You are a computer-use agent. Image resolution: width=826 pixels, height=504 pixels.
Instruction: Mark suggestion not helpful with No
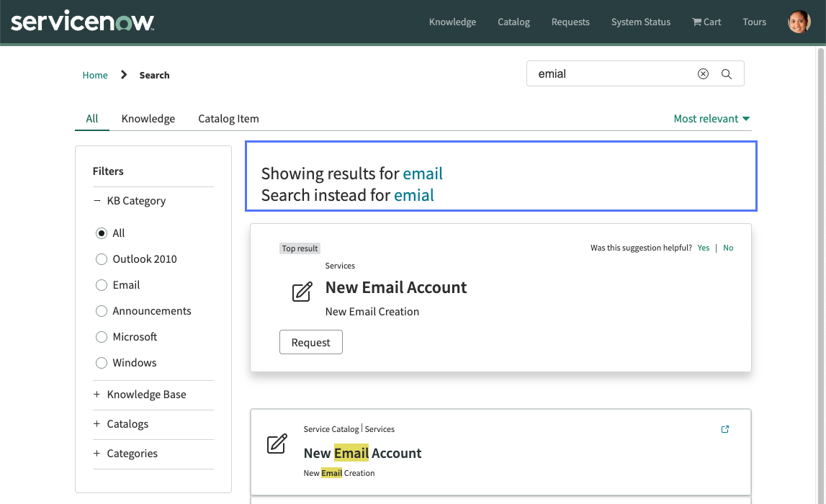tap(728, 248)
